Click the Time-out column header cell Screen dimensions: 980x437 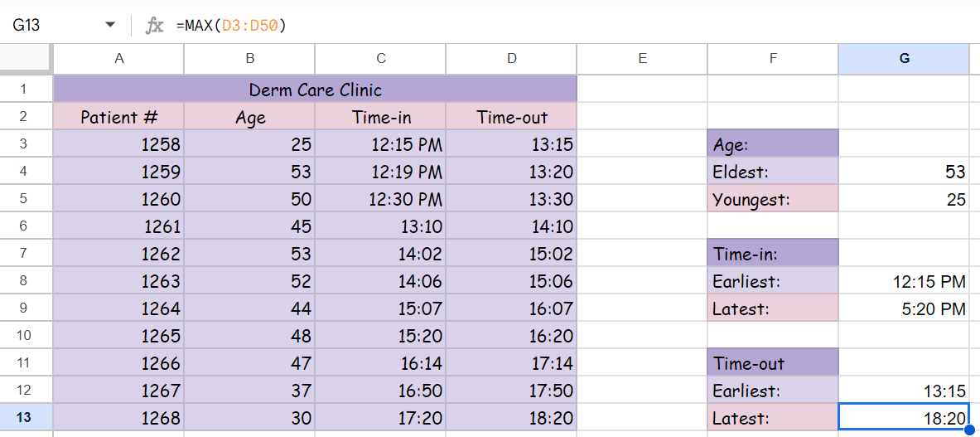pos(511,117)
